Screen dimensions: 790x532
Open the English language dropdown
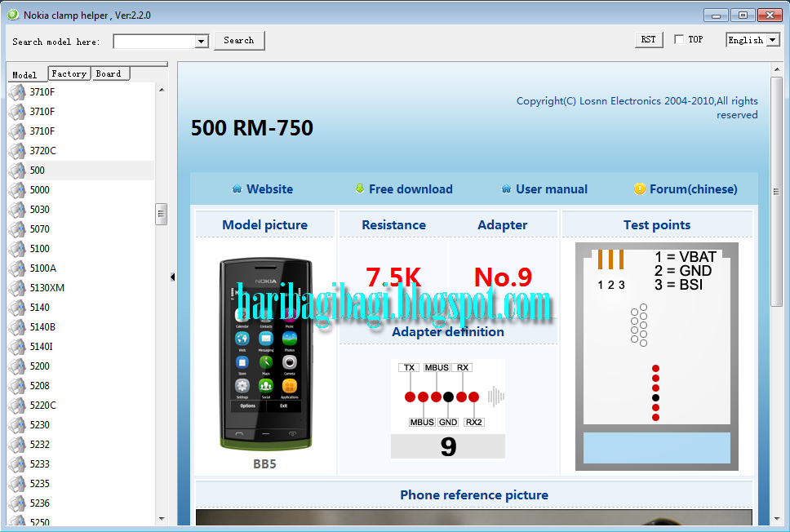(x=773, y=40)
